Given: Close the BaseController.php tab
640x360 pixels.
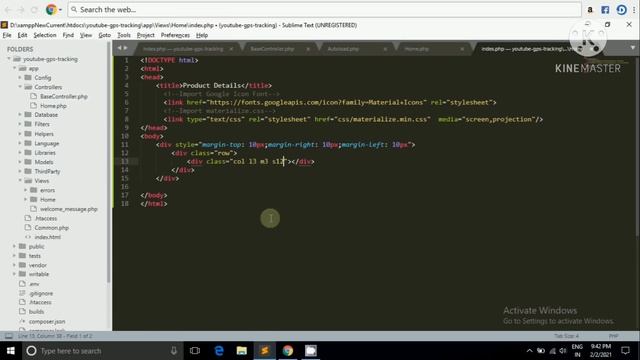Looking at the screenshot, I should (308, 49).
